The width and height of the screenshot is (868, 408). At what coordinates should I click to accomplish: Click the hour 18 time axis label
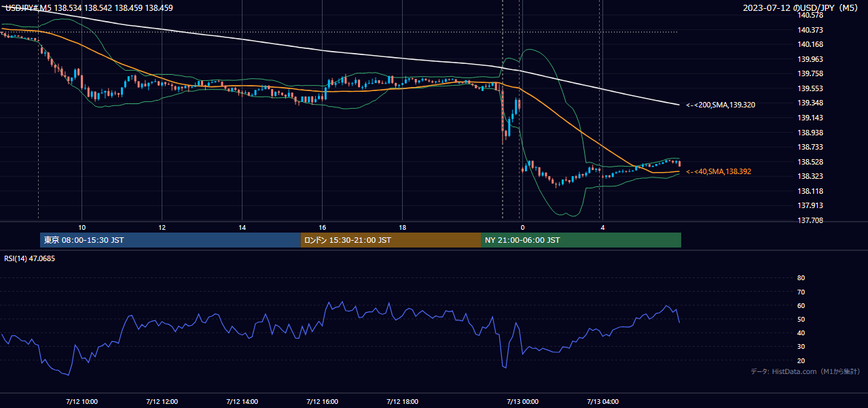pyautogui.click(x=402, y=227)
